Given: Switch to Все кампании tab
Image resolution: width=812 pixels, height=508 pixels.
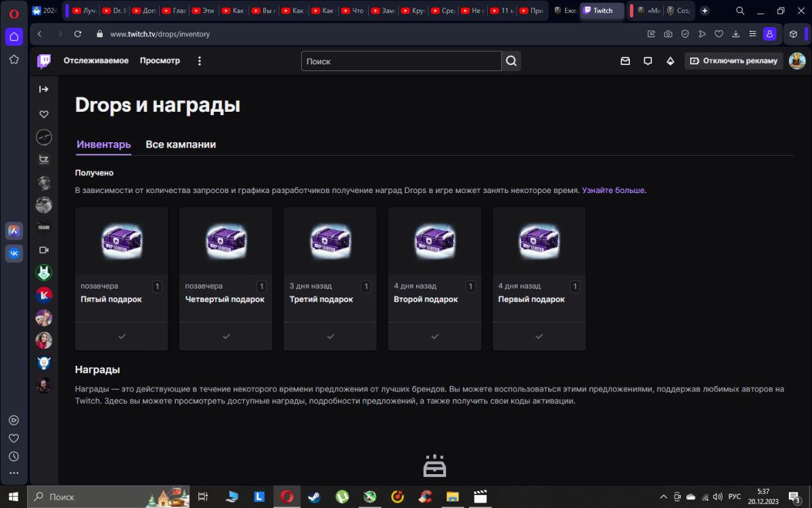Looking at the screenshot, I should click(181, 144).
